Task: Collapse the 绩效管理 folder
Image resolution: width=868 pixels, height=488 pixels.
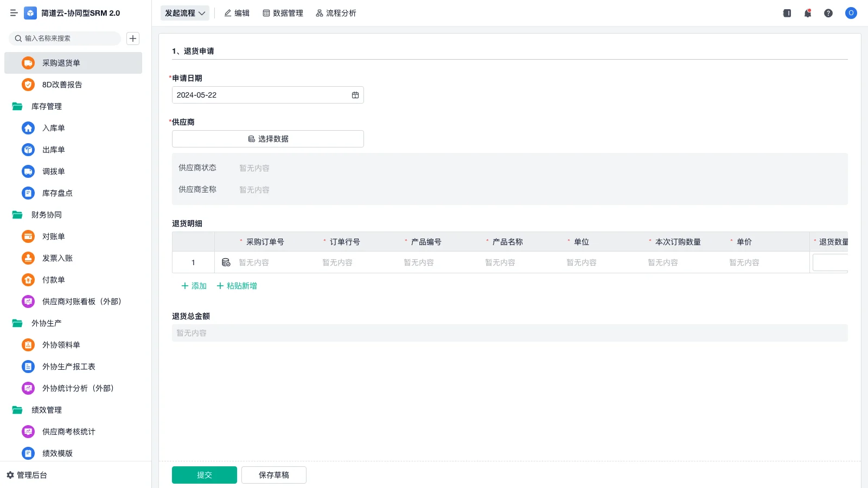Action: tap(17, 410)
